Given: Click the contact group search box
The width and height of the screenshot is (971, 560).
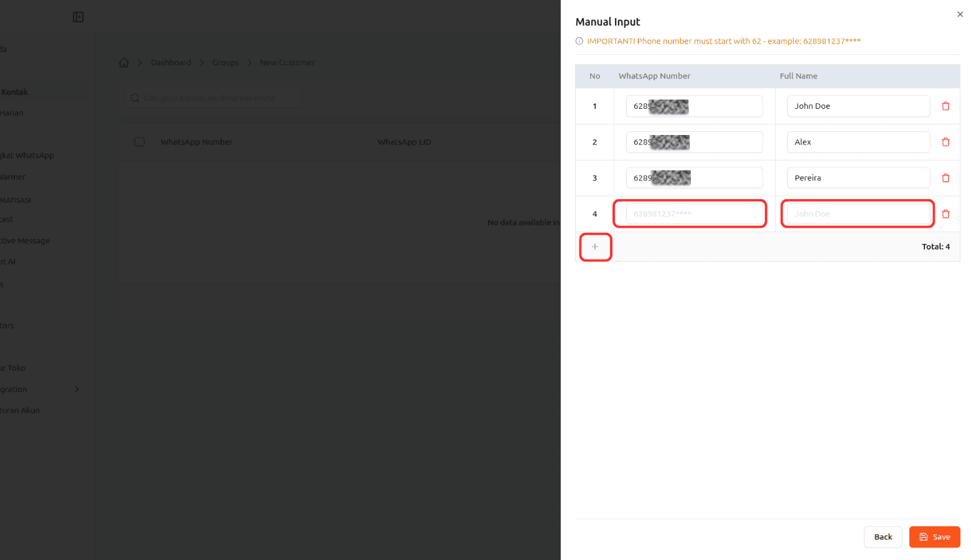Looking at the screenshot, I should tap(215, 98).
